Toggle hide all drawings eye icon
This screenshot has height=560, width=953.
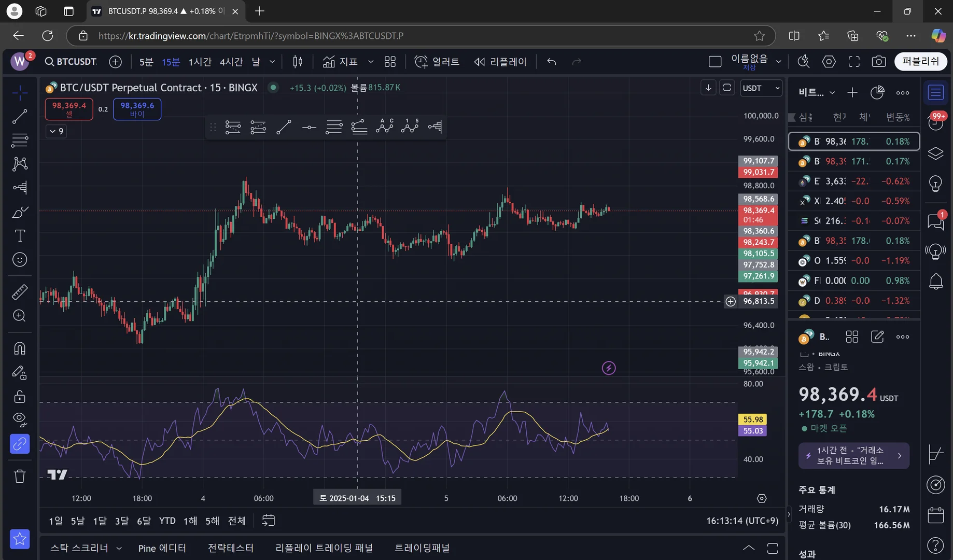[20, 419]
